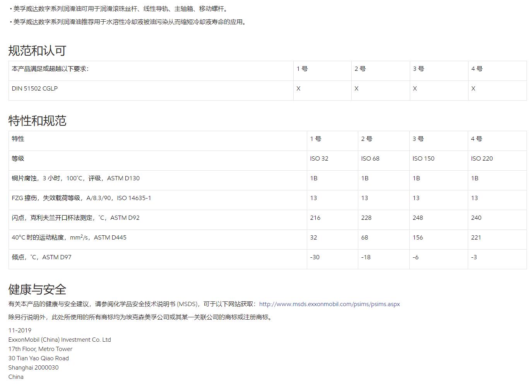The image size is (532, 392).
Task: Select viscosity value 32
Action: [x=313, y=238]
